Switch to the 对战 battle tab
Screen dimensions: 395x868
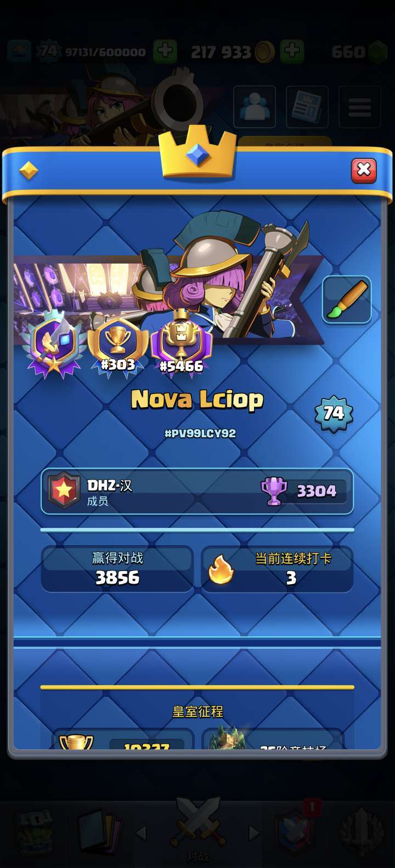point(198,831)
